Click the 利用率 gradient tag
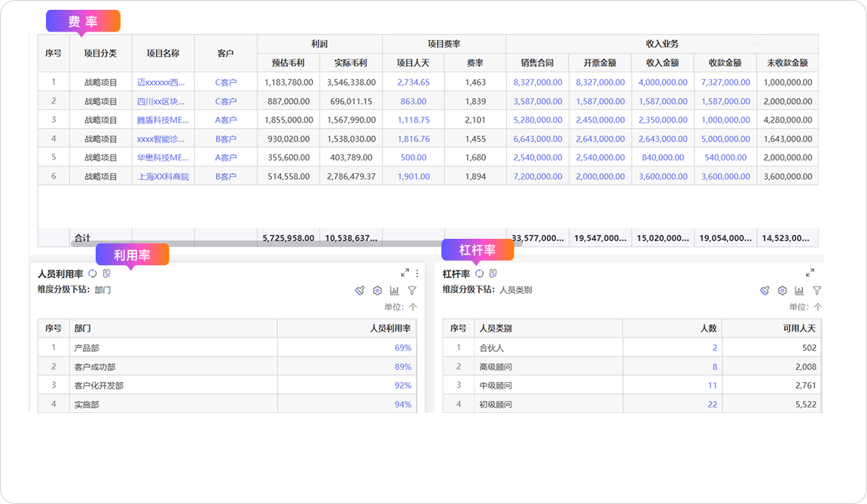 pos(132,255)
